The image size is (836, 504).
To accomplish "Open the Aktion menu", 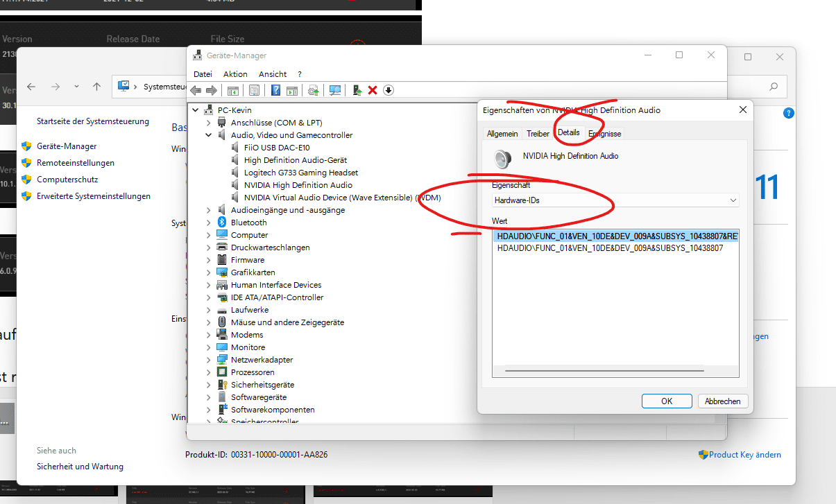I will click(x=235, y=74).
